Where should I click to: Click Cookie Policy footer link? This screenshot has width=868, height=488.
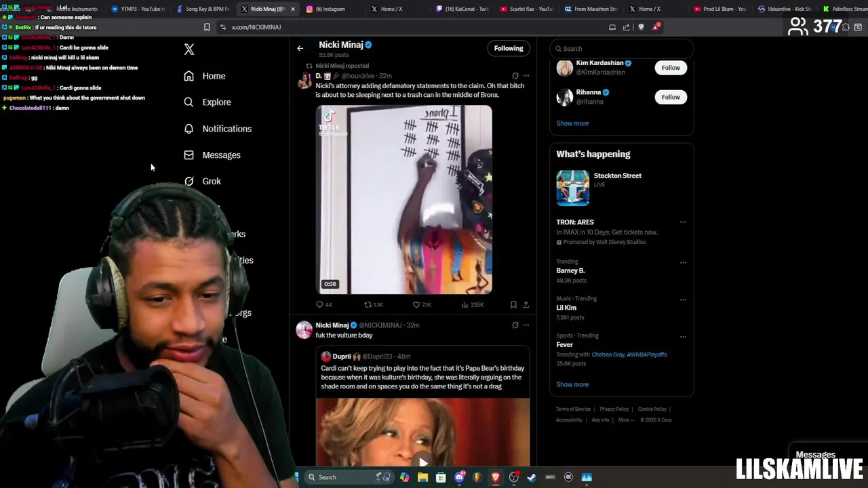(652, 409)
